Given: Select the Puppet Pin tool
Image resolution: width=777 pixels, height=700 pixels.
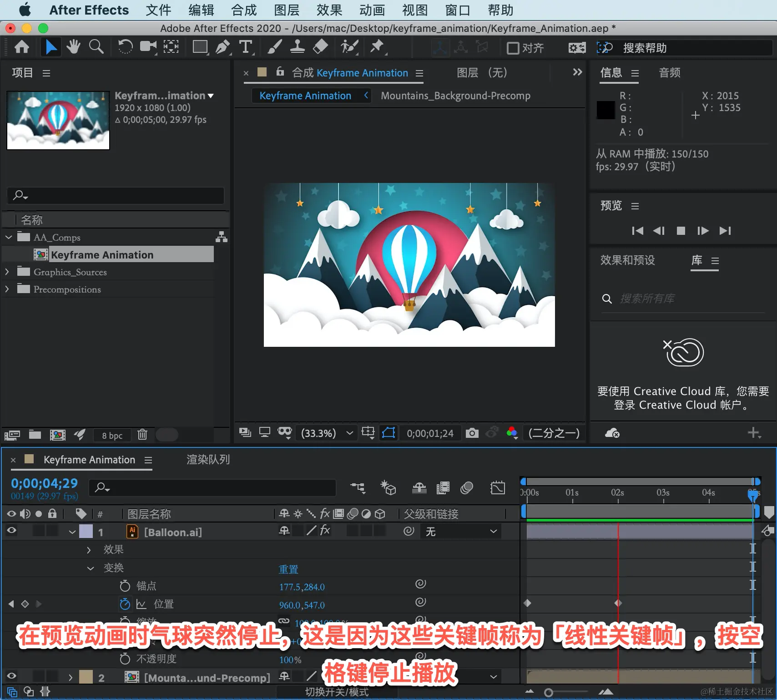Looking at the screenshot, I should coord(377,47).
